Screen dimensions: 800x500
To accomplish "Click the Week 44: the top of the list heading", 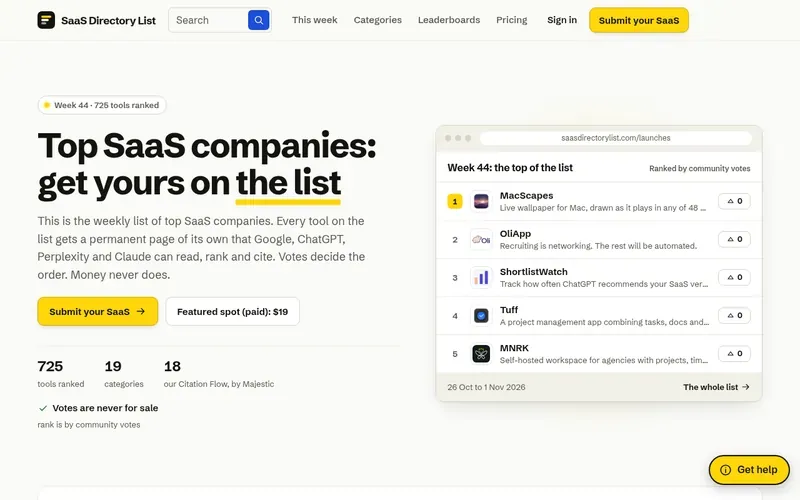I will pyautogui.click(x=510, y=168).
